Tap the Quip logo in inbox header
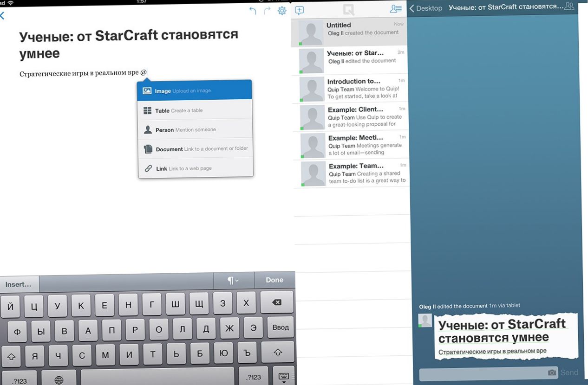This screenshot has width=588, height=385. click(348, 10)
